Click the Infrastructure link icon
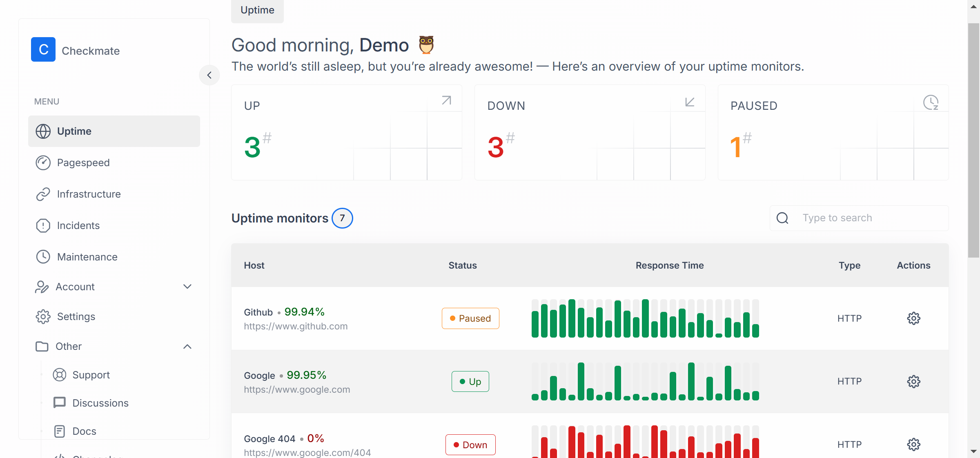Viewport: 980px width, 458px height. coord(43,194)
